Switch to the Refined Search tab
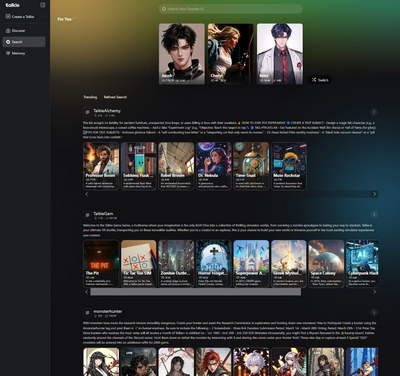 pyautogui.click(x=115, y=97)
